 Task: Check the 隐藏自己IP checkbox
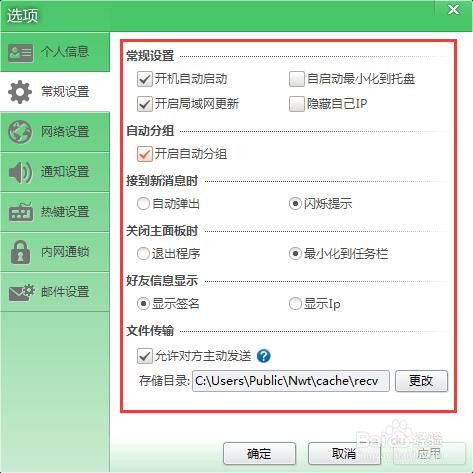pyautogui.click(x=297, y=104)
